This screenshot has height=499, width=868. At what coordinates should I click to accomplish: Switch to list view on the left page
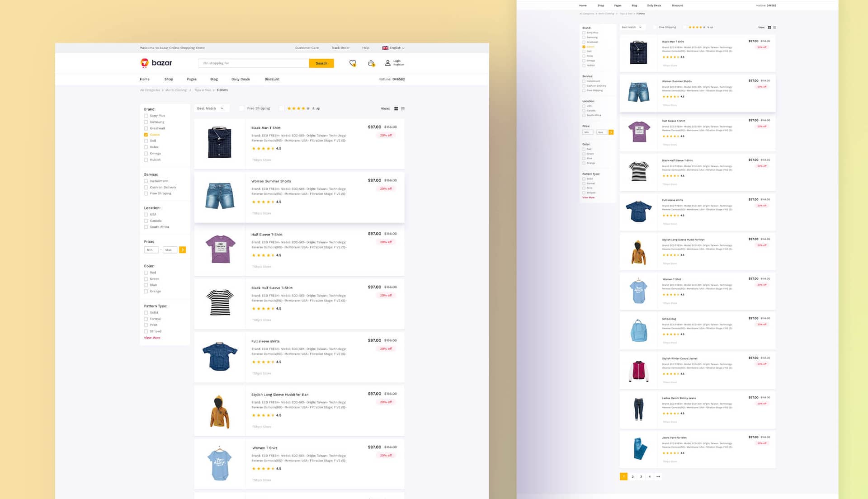tap(403, 108)
